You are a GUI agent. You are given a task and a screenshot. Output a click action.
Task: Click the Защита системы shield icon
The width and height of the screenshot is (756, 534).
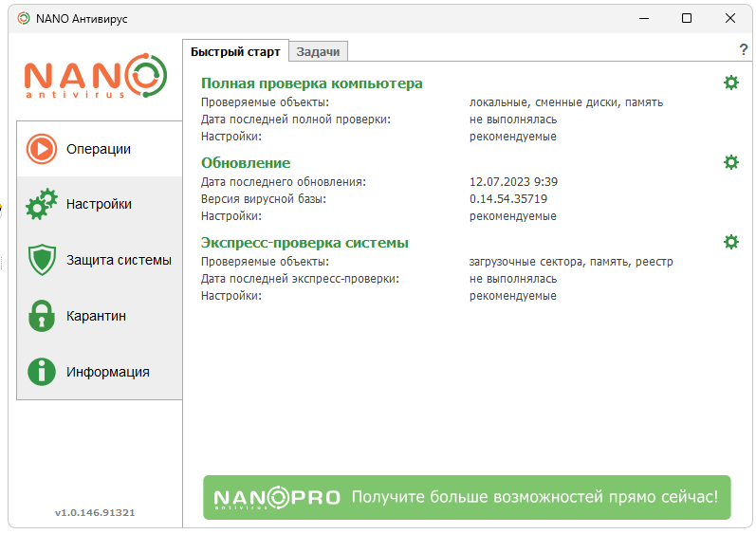[x=42, y=260]
